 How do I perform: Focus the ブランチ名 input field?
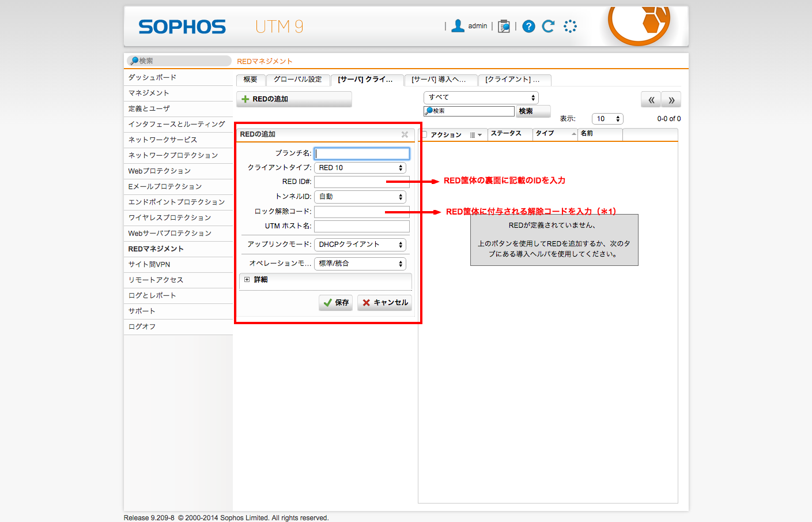(x=362, y=153)
